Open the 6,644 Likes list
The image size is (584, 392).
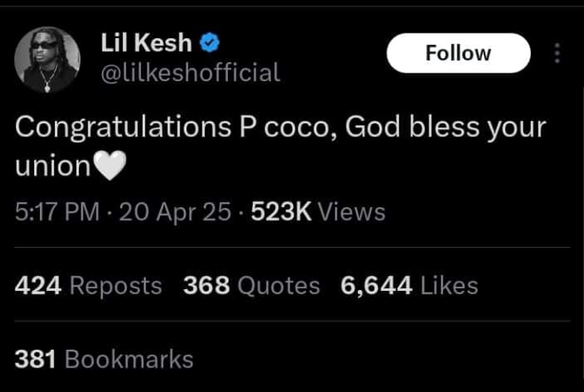(409, 285)
